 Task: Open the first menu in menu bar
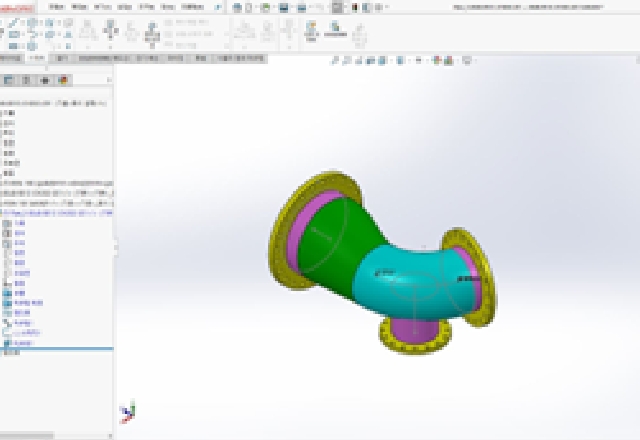[56, 7]
